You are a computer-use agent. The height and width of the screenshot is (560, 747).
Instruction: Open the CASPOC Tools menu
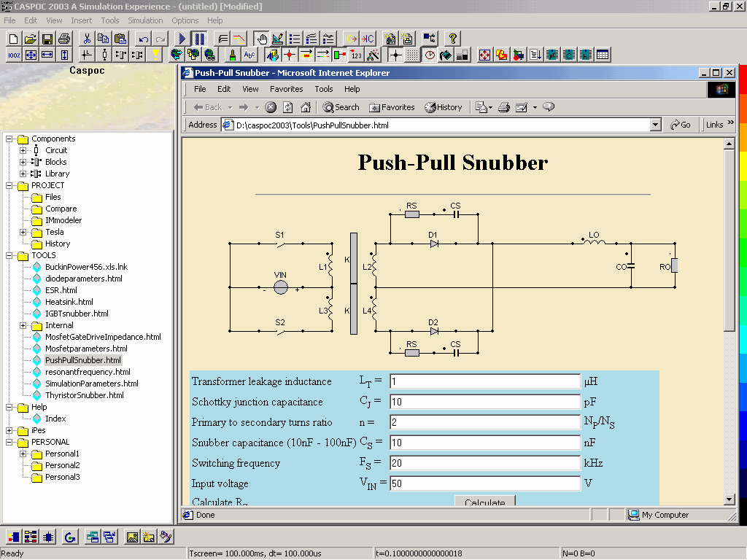click(x=110, y=20)
